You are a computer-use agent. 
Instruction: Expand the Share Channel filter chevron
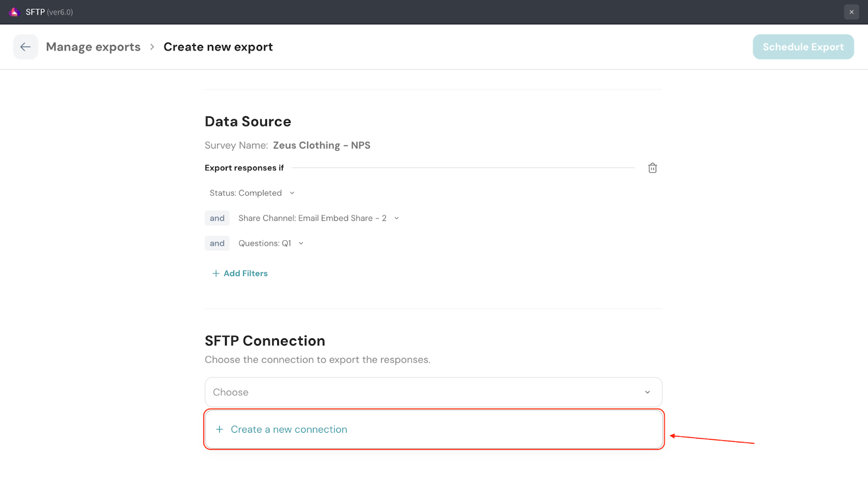pos(397,218)
